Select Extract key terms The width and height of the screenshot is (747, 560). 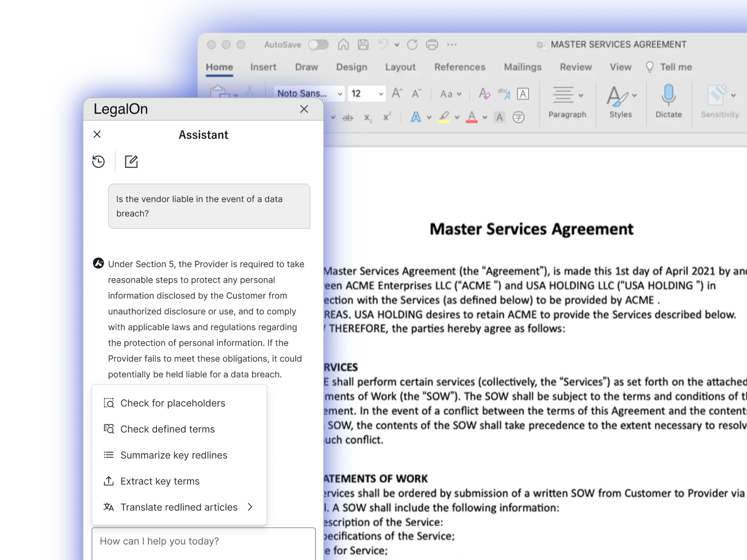pyautogui.click(x=179, y=481)
